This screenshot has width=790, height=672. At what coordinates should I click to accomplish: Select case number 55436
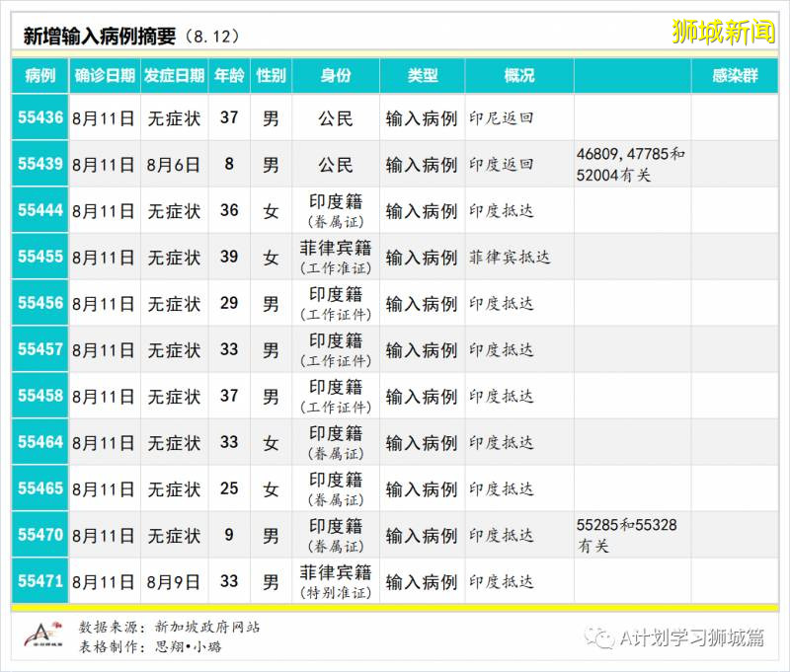point(39,117)
